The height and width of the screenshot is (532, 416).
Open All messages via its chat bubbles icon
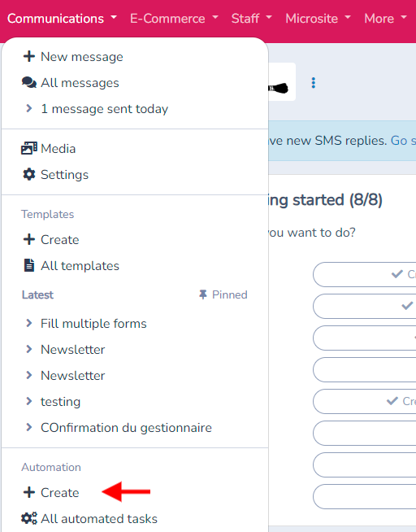pyautogui.click(x=29, y=82)
